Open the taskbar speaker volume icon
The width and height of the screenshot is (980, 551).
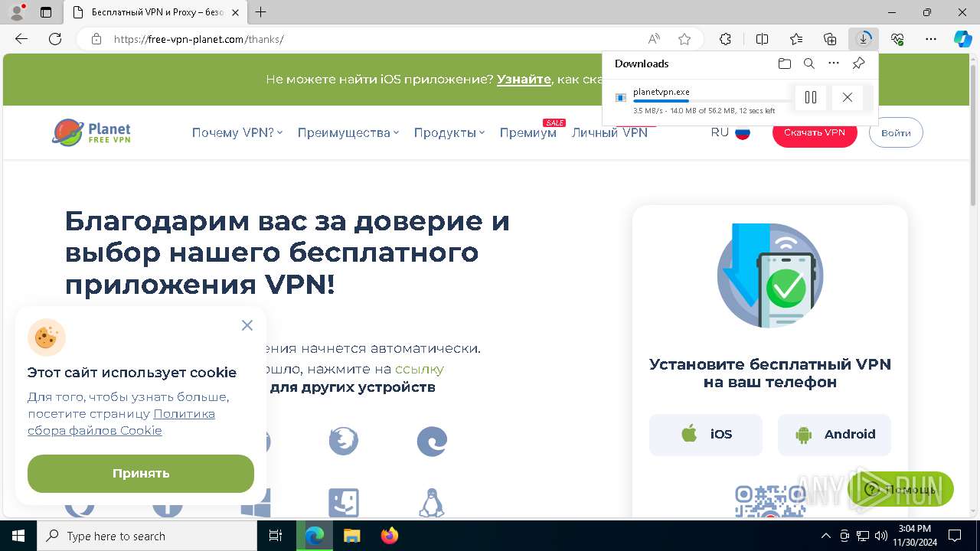click(880, 536)
